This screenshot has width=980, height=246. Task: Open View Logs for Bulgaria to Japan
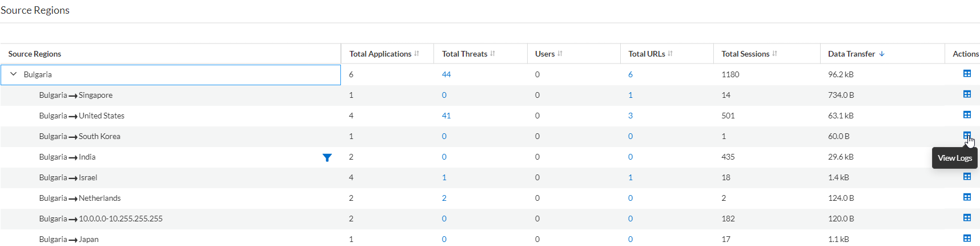pyautogui.click(x=967, y=239)
